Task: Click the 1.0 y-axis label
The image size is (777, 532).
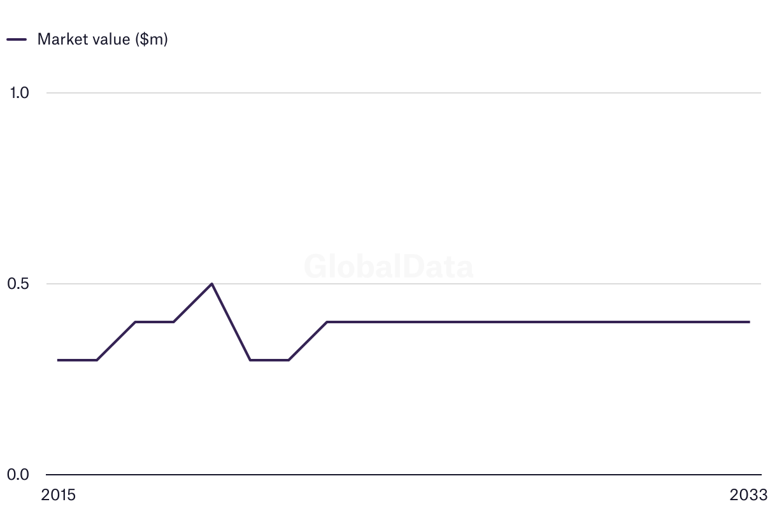Action: point(20,93)
